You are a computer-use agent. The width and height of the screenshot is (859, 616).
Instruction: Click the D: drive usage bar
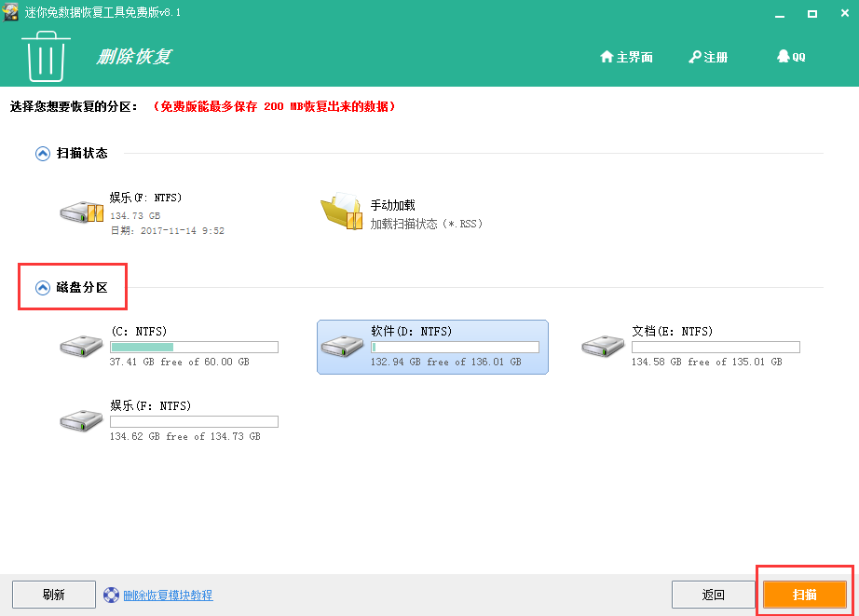click(456, 347)
